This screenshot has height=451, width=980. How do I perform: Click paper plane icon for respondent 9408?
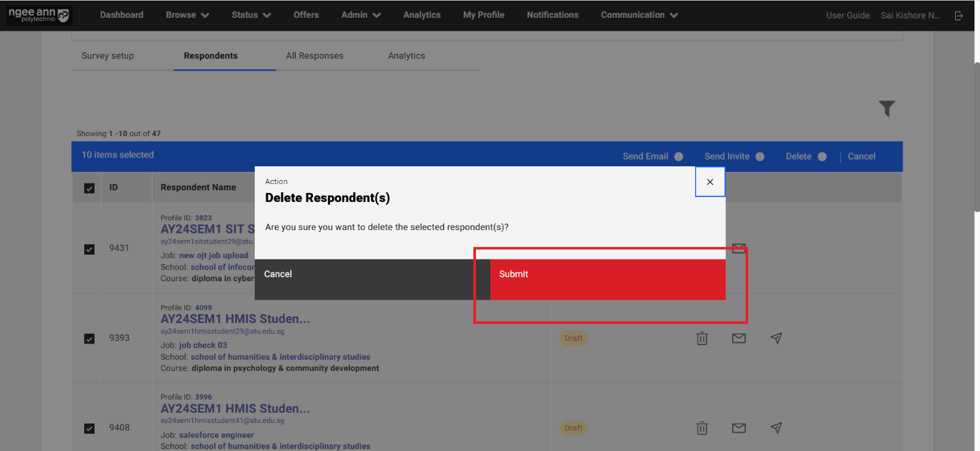coord(776,428)
